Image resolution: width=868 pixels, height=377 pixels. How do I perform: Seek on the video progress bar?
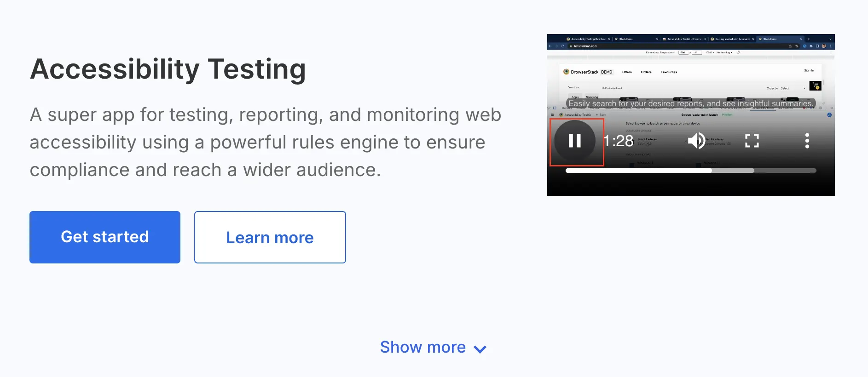tap(691, 171)
